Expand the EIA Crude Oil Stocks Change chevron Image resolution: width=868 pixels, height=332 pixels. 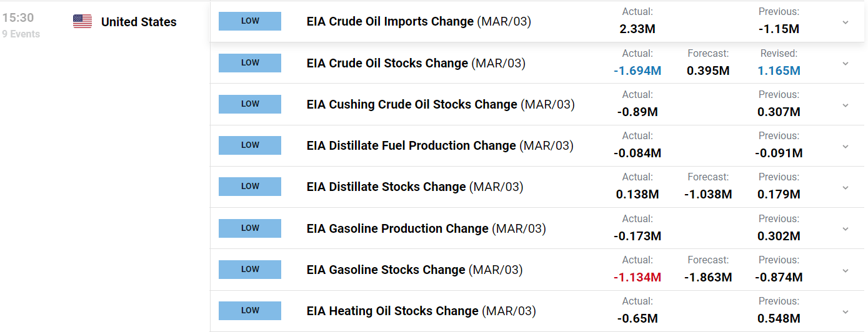tap(846, 63)
